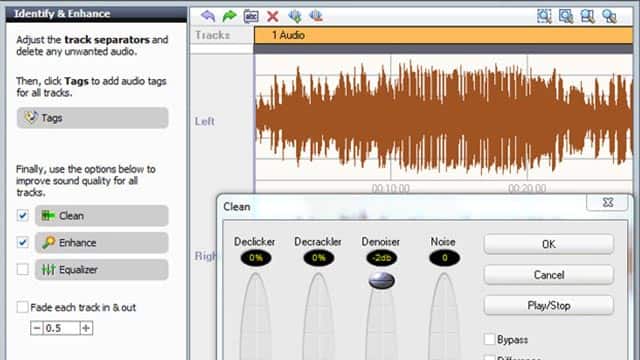Click the Declicker 0% value display

(x=256, y=258)
